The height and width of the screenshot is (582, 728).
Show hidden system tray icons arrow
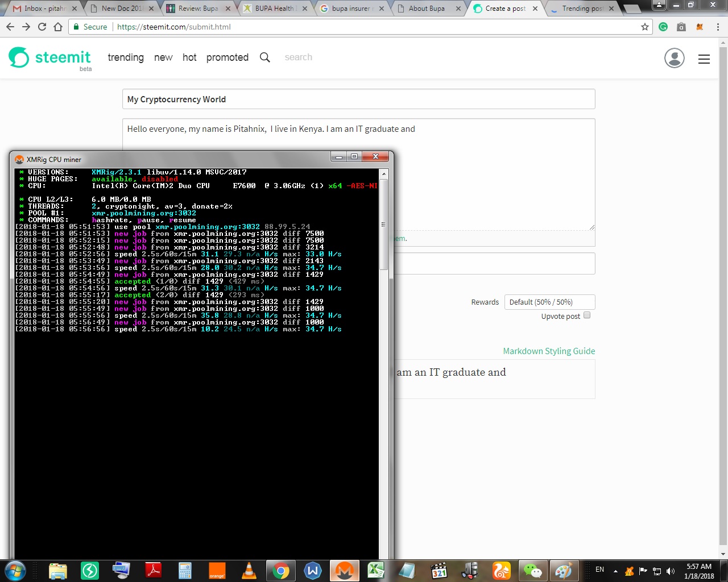(615, 571)
